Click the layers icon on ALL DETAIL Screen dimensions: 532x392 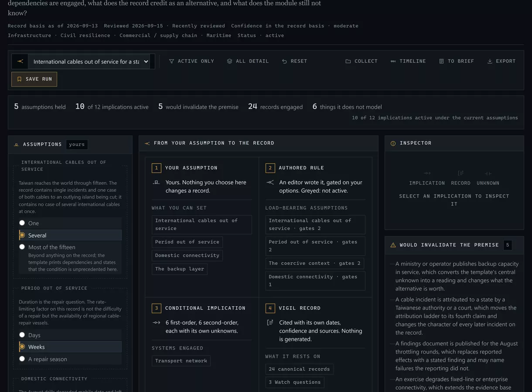tap(229, 61)
